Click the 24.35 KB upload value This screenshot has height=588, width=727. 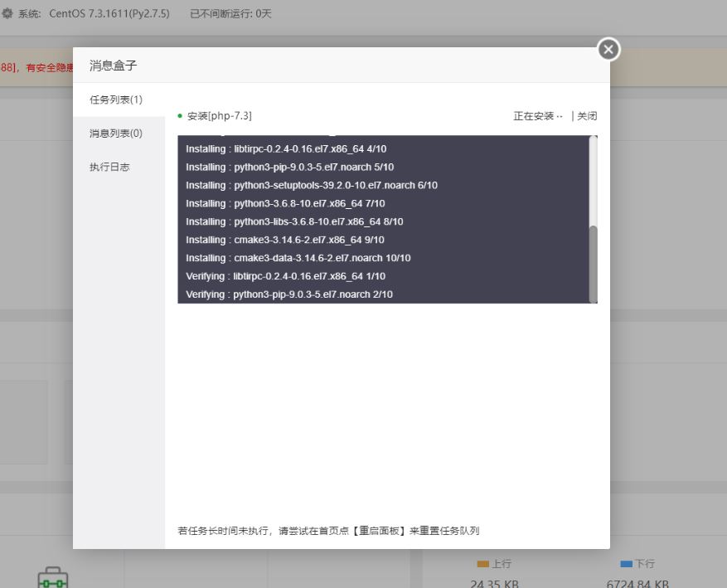[494, 583]
